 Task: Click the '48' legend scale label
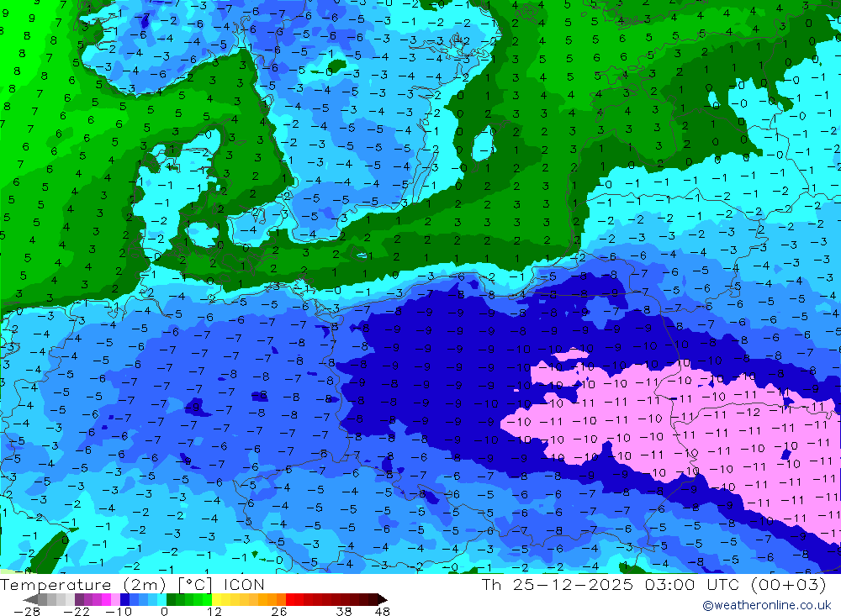[383, 612]
